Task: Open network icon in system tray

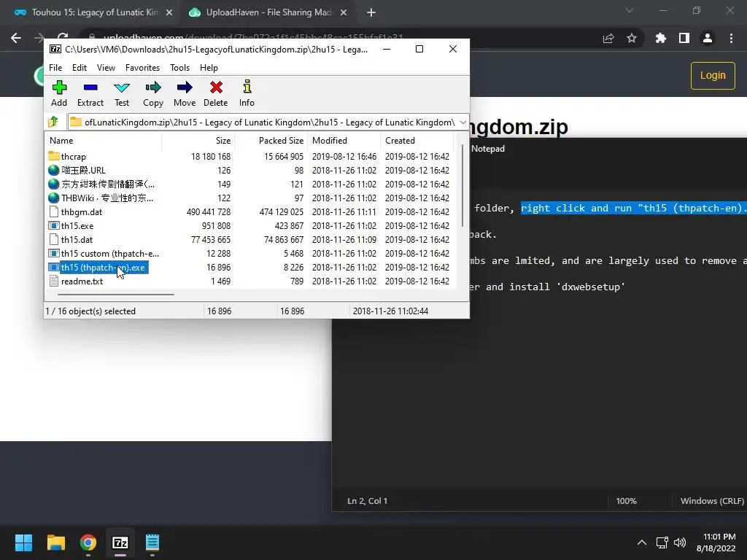Action: pos(662,542)
